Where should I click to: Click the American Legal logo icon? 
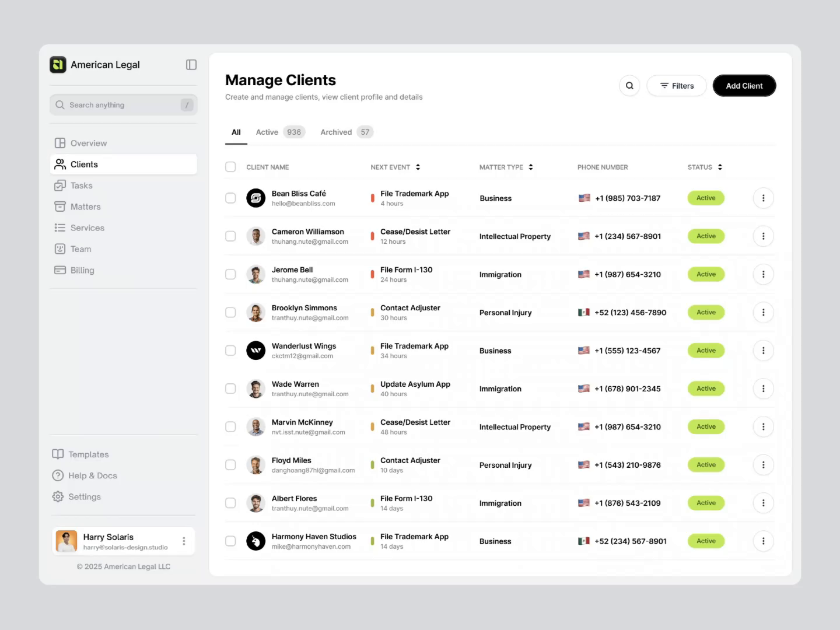point(58,65)
